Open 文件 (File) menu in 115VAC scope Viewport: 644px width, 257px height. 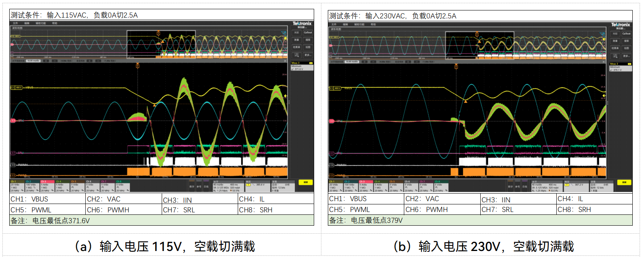coord(15,23)
